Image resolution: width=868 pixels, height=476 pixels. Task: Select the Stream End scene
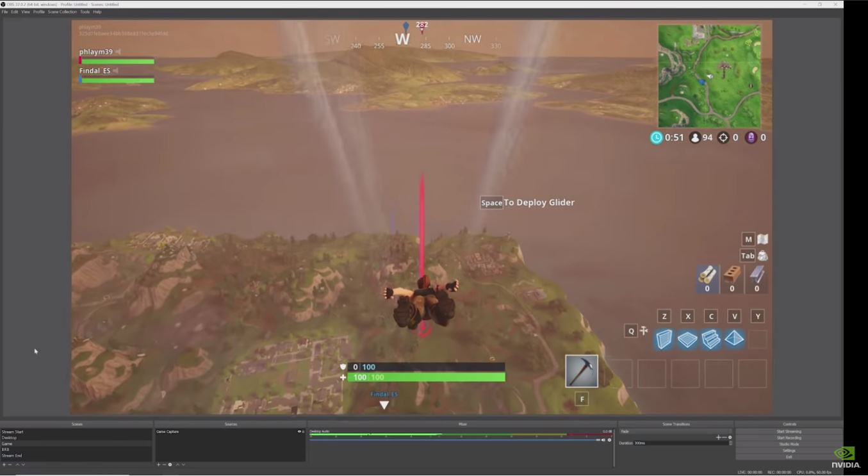(76, 455)
